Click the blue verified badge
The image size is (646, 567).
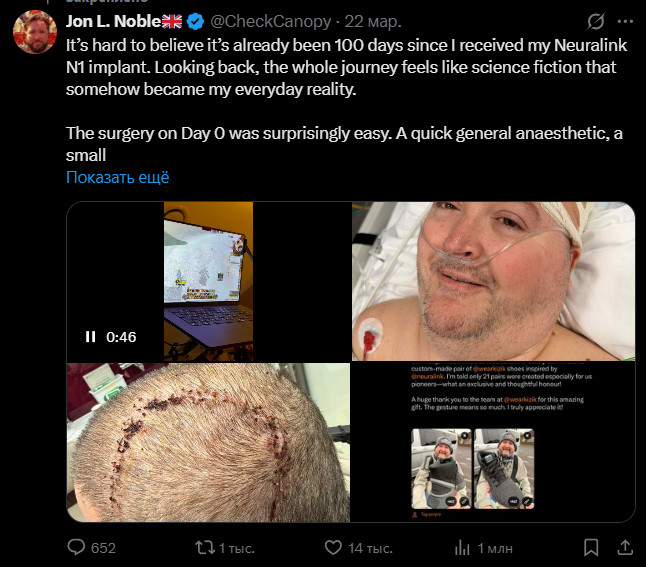click(195, 21)
